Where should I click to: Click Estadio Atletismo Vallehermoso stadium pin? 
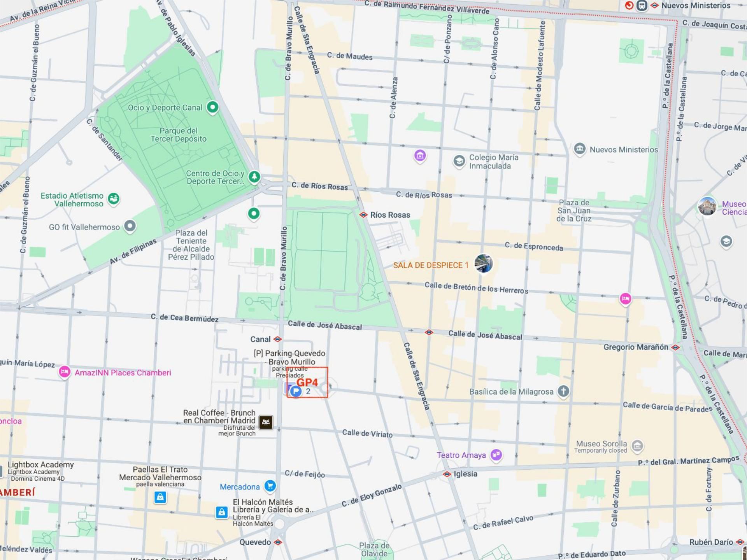click(114, 199)
